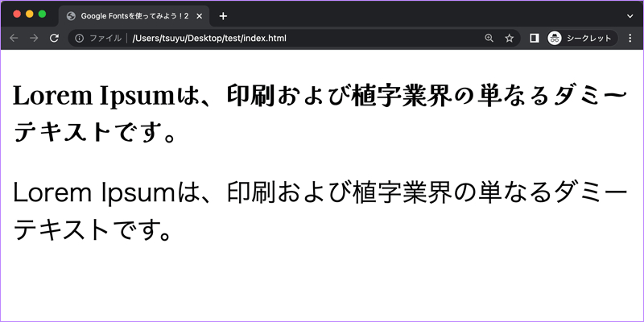Open a new tab with plus button

[223, 16]
